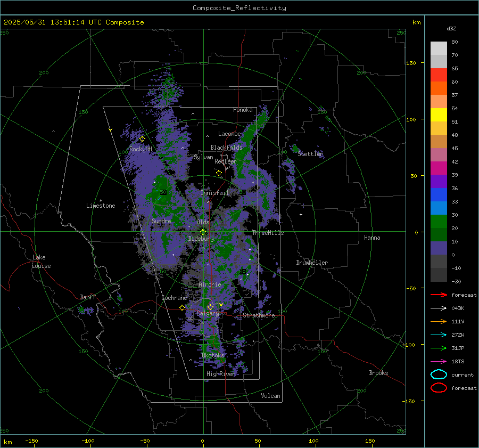Click the magenta 18TS arrow legend icon
Viewport: 479px width, 448px height.
[x=439, y=362]
